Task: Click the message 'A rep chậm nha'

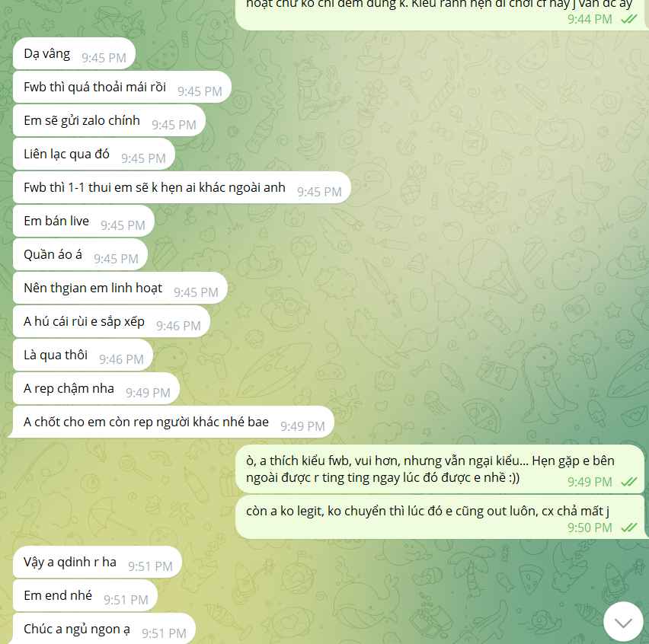Action: (96, 389)
